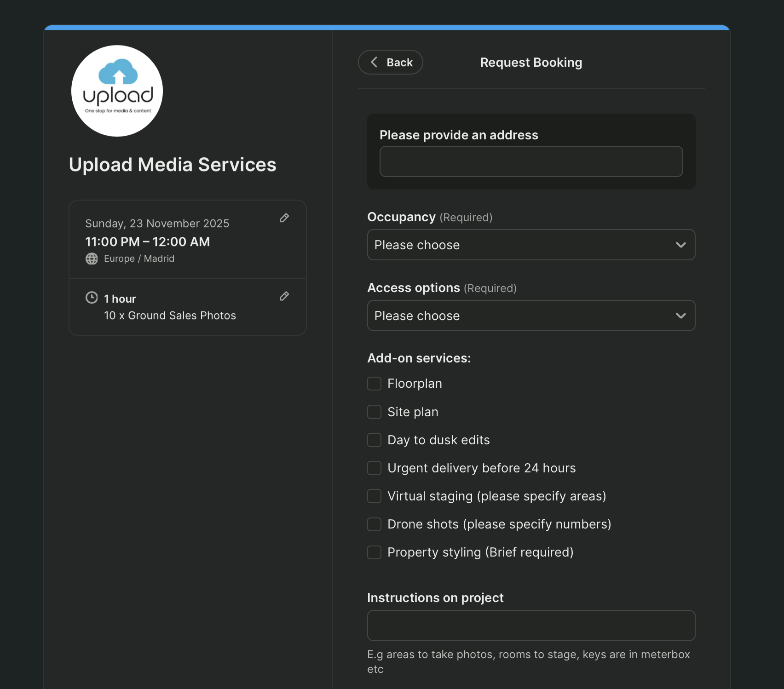Enable Property styling add-on
This screenshot has height=689, width=784.
[374, 552]
